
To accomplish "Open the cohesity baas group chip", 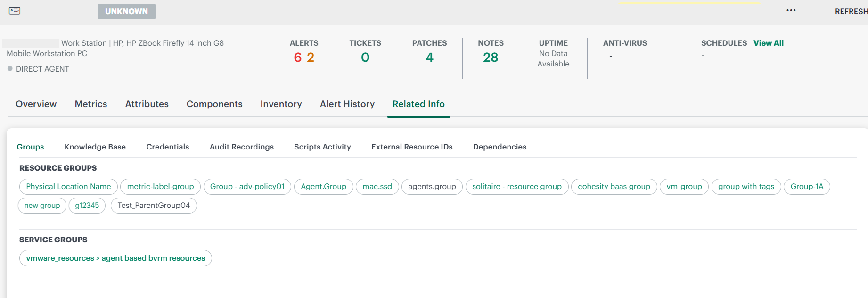I will pos(614,187).
